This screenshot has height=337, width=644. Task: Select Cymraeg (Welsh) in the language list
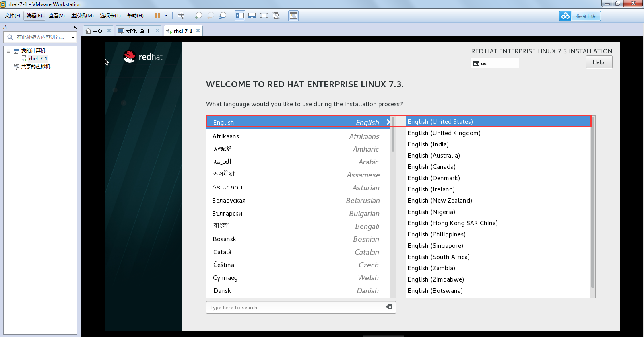(298, 278)
